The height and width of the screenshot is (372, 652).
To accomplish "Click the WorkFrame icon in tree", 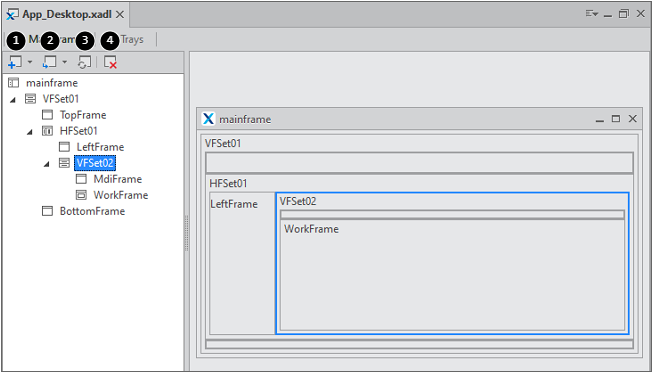I will (x=82, y=195).
